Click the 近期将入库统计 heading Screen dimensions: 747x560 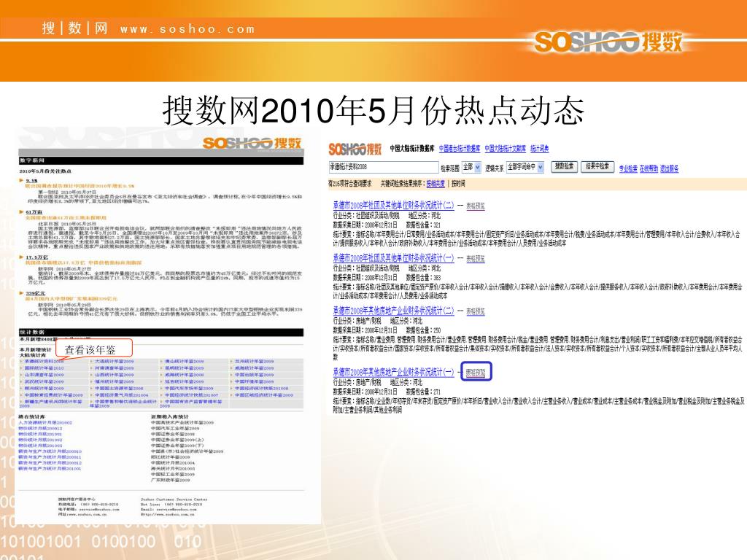169,416
